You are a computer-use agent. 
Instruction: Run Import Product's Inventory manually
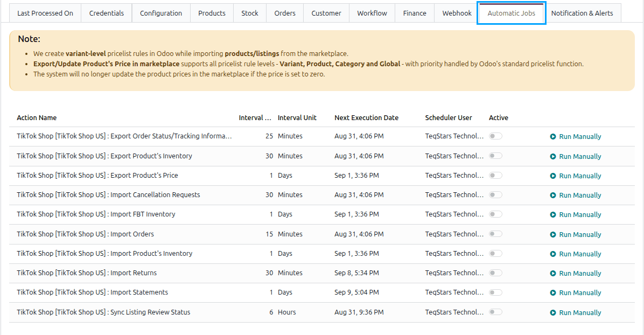click(576, 254)
